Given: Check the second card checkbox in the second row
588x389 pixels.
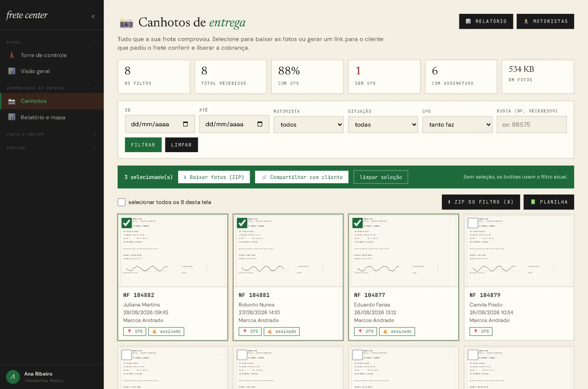Looking at the screenshot, I should [x=242, y=355].
